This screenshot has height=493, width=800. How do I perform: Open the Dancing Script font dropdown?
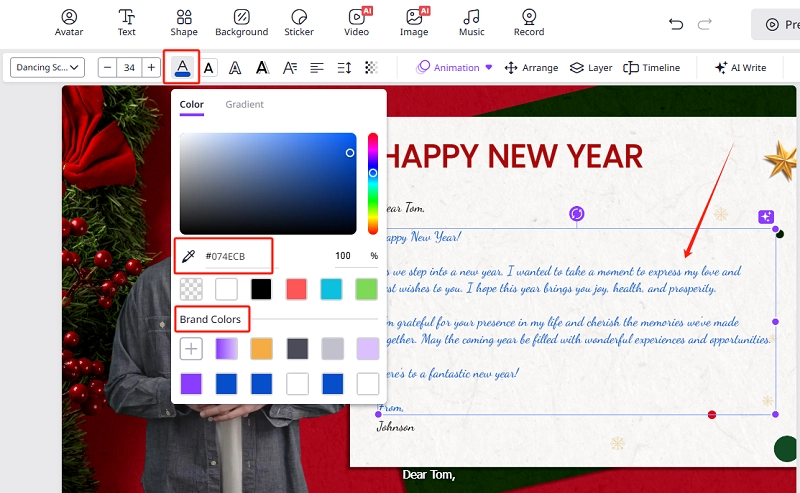(47, 67)
